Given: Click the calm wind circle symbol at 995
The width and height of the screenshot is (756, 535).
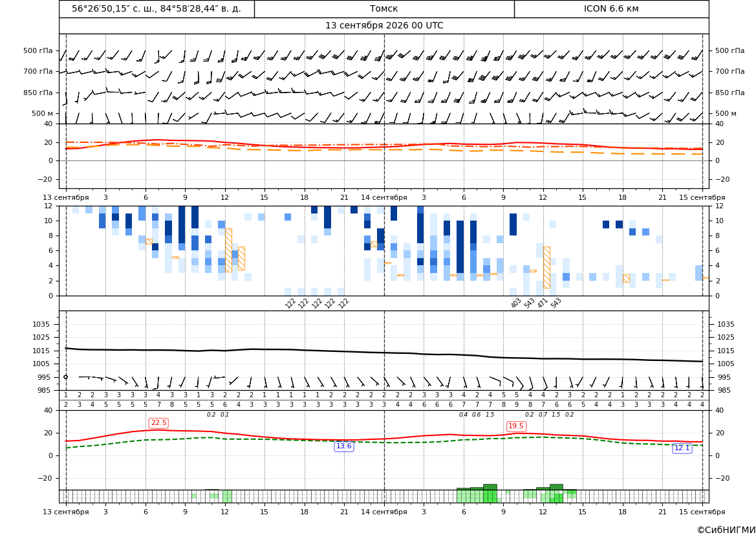Looking at the screenshot, I should (x=65, y=377).
